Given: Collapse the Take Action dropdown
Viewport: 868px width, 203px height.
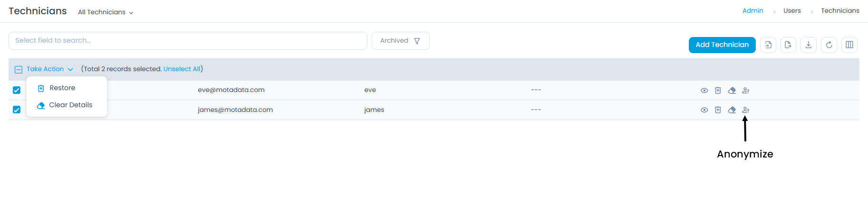Looking at the screenshot, I should click(x=50, y=69).
